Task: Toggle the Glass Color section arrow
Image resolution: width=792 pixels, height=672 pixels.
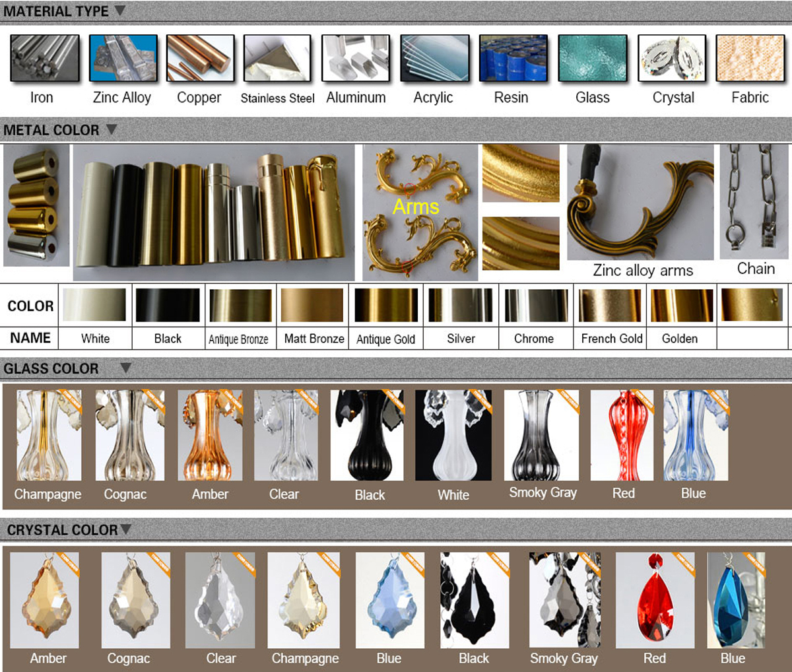Action: click(x=125, y=368)
